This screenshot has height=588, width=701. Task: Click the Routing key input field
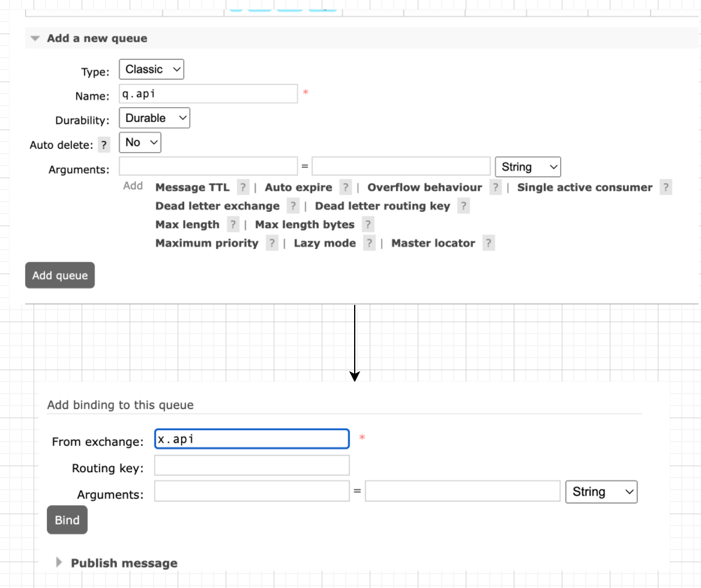(251, 465)
